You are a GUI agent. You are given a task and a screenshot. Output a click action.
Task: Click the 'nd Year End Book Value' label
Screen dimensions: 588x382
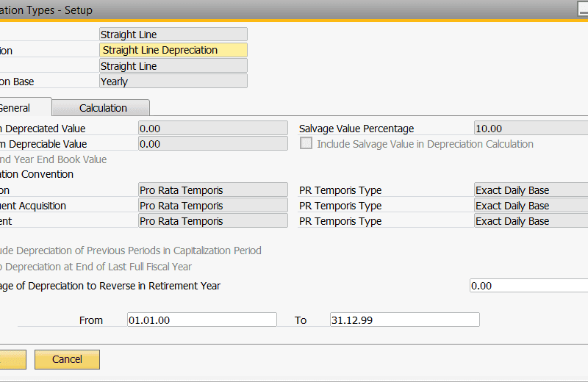(53, 159)
